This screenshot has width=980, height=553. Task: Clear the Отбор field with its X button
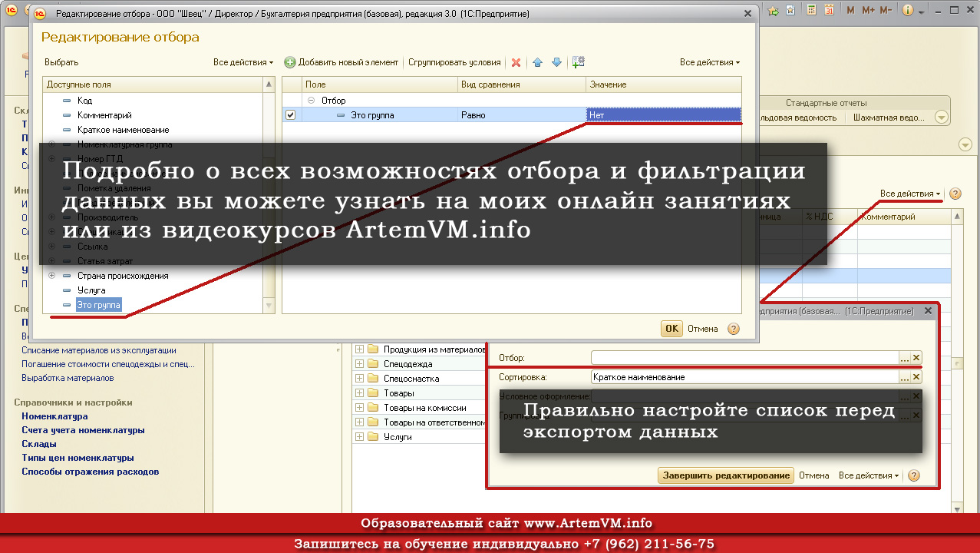pyautogui.click(x=916, y=358)
